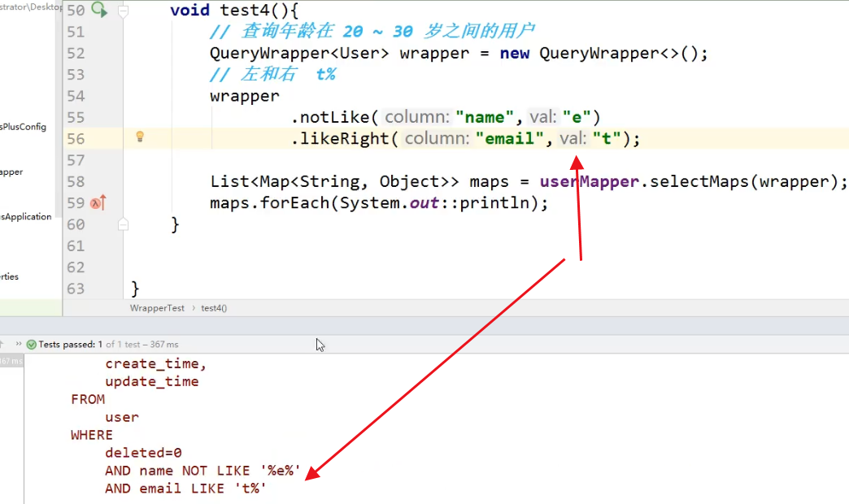
Task: Select the 'erties' file in project tree
Action: click(9, 276)
